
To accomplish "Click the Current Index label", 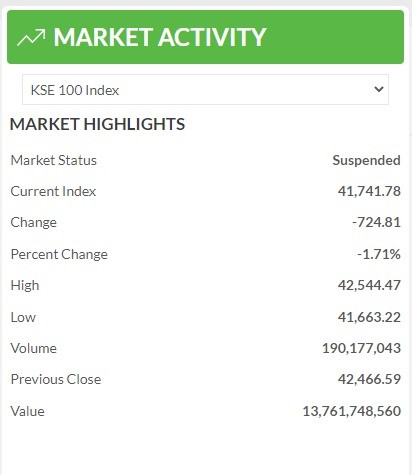I will 53,191.
